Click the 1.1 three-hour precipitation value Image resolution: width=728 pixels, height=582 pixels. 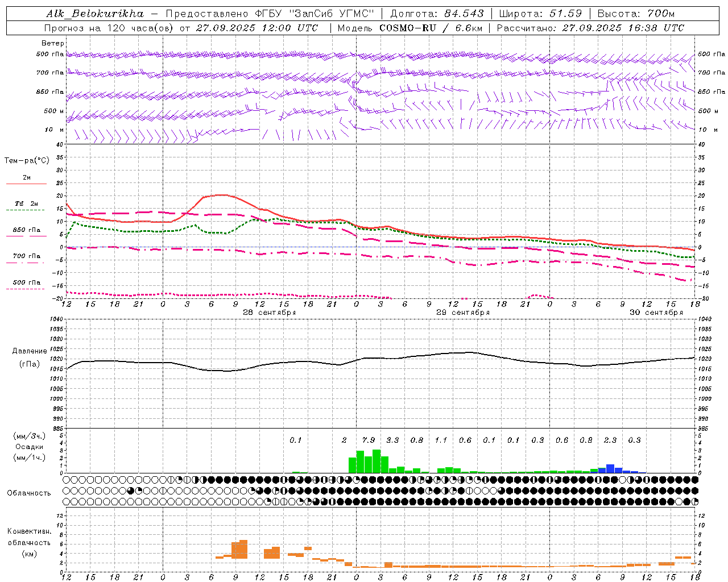point(441,440)
